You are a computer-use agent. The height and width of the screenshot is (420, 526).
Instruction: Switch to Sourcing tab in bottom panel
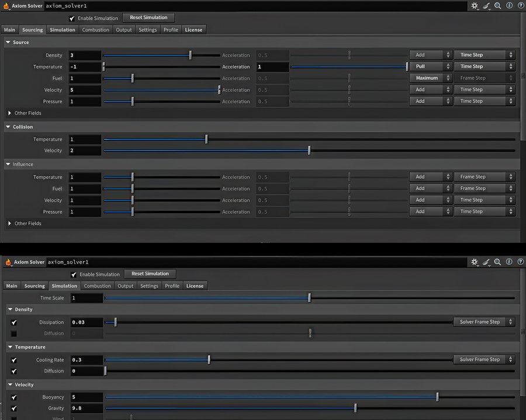click(34, 286)
